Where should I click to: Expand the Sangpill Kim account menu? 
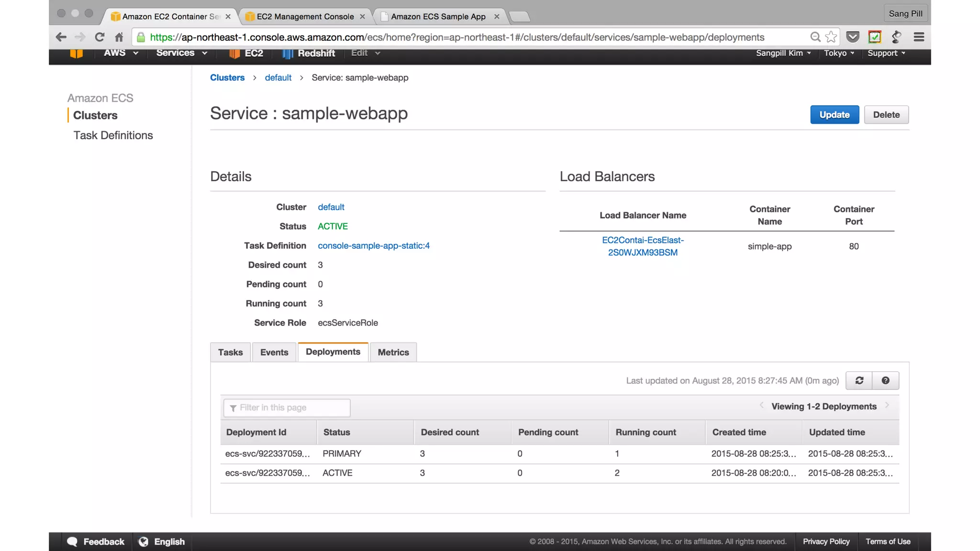coord(783,53)
